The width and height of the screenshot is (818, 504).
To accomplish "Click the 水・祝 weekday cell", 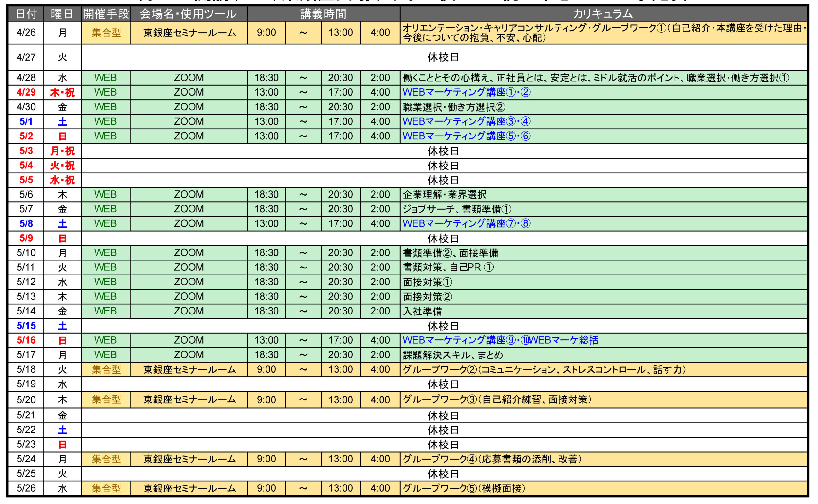I will 62,180.
